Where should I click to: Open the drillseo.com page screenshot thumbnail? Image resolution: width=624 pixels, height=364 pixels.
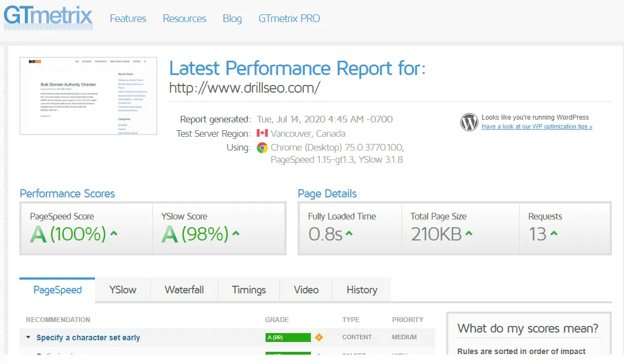[88, 96]
